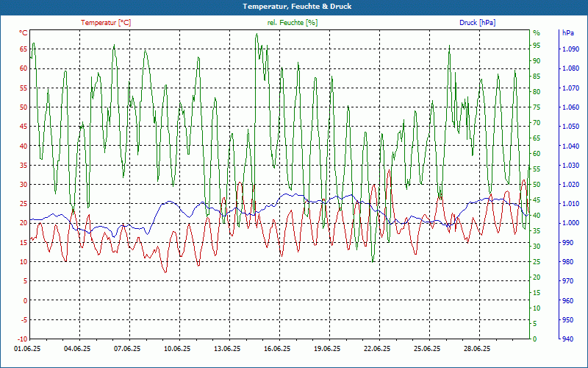Click the date label 04.06.25
The image size is (588, 368).
point(77,349)
